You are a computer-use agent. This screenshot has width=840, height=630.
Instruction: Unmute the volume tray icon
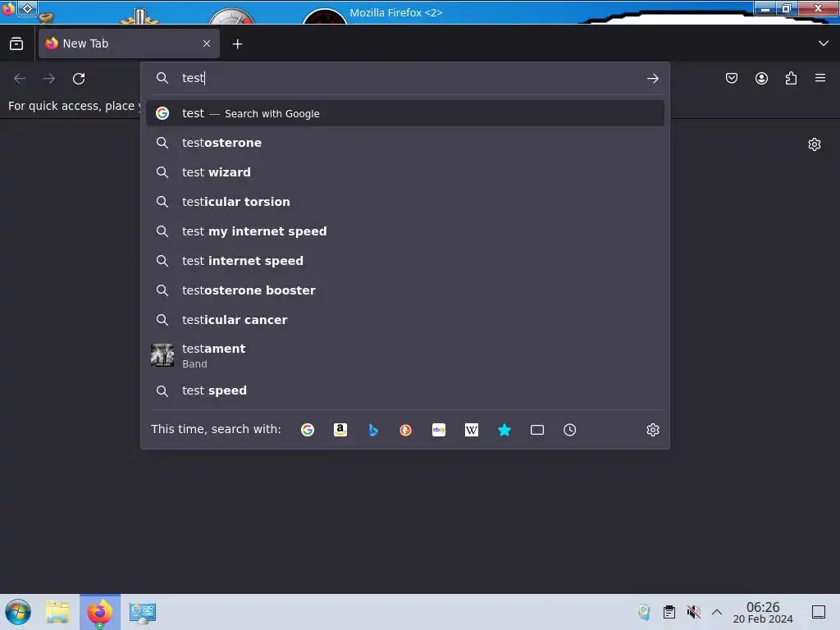click(694, 612)
